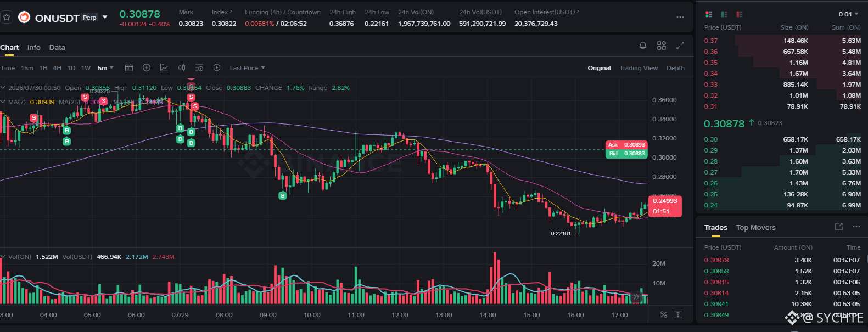
Task: Open the ticker bar three-dots menu
Action: click(x=680, y=17)
